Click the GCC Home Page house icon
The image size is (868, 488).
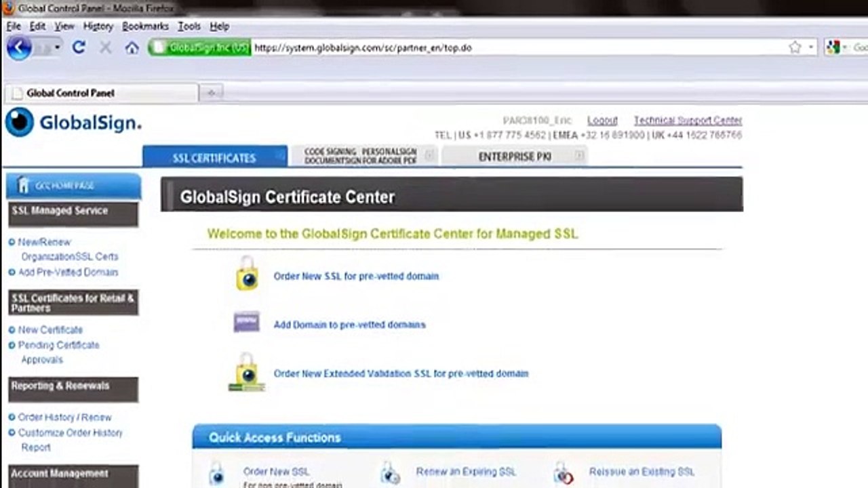coord(24,185)
